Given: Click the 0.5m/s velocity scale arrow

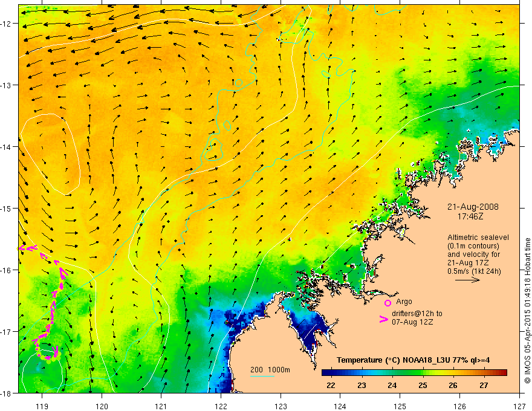Looking at the screenshot, I should click(x=467, y=280).
